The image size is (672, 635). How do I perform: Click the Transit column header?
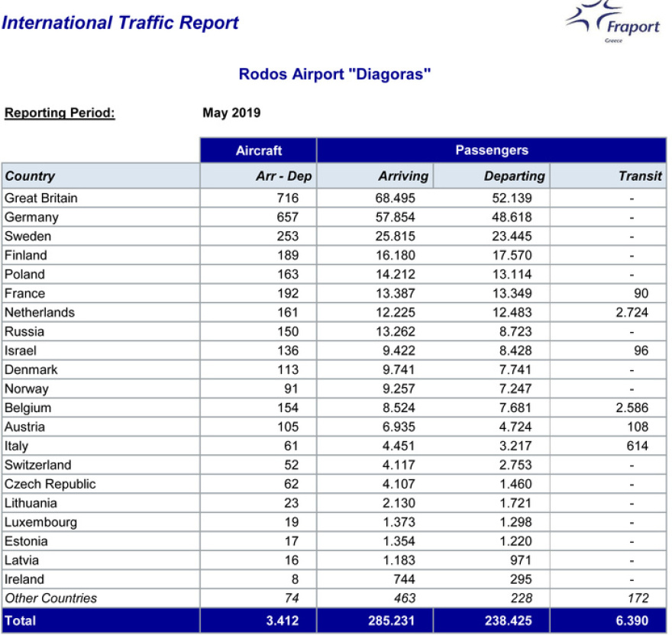click(x=640, y=176)
